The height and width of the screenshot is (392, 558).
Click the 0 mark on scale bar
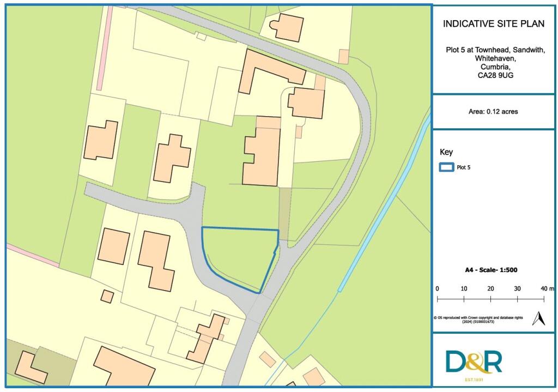(437, 288)
